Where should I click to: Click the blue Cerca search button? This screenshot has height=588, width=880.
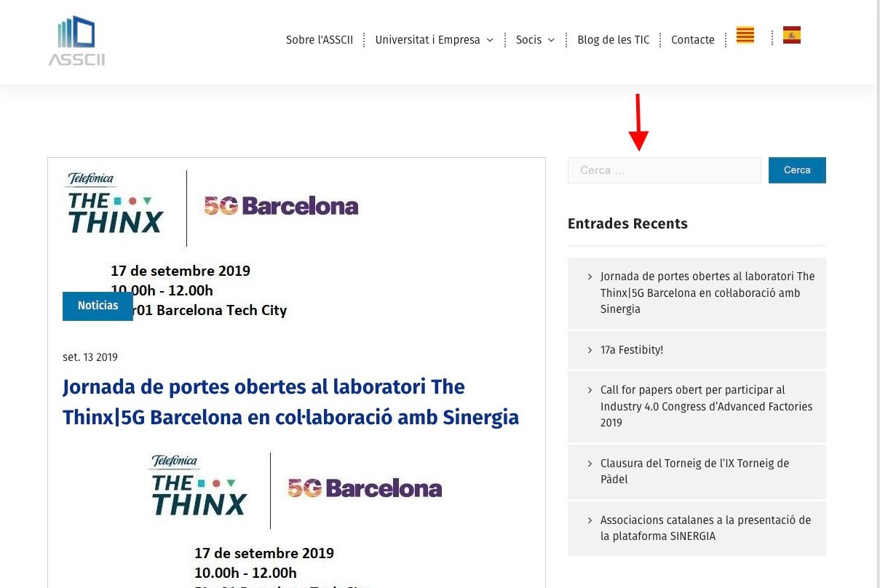797,170
